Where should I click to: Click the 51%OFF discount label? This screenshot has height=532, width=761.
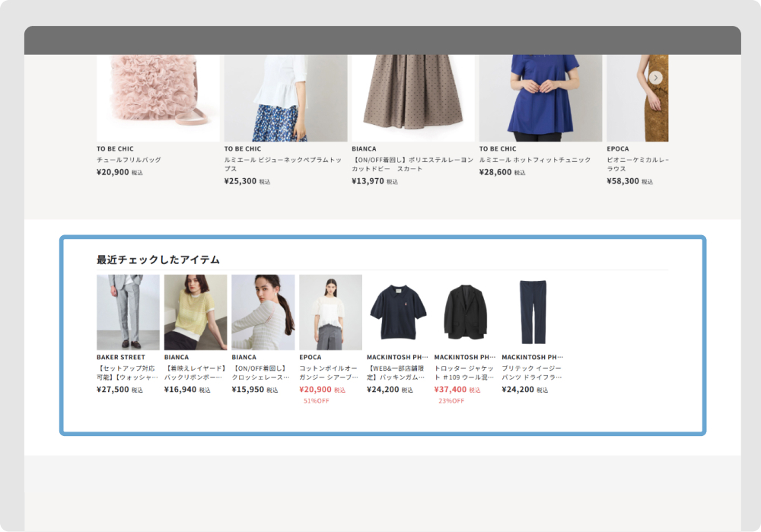(317, 401)
